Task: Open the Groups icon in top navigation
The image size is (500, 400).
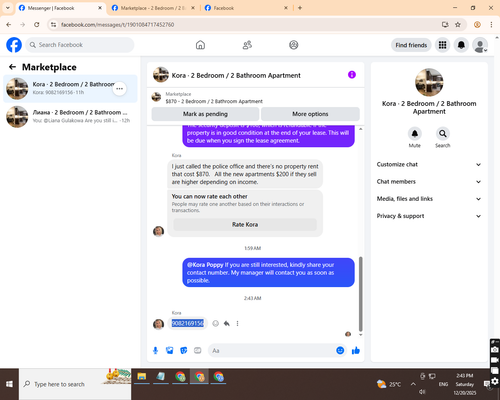Action: pos(294,45)
